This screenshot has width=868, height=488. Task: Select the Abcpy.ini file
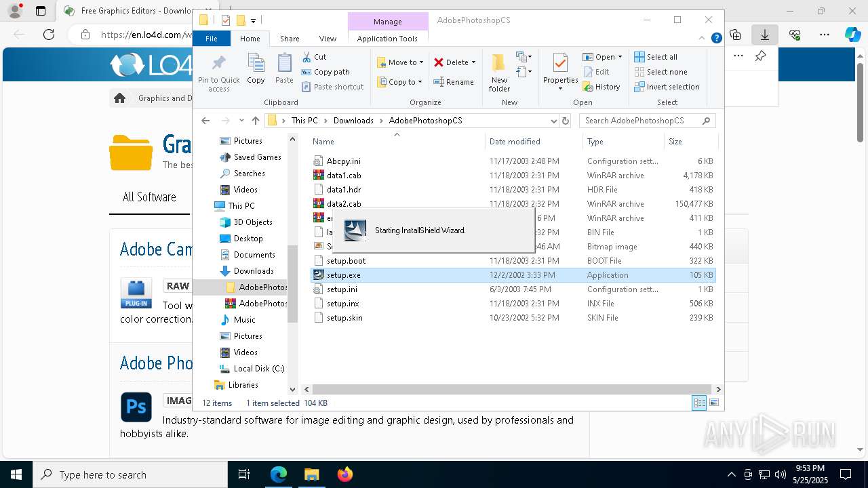[x=513, y=161]
